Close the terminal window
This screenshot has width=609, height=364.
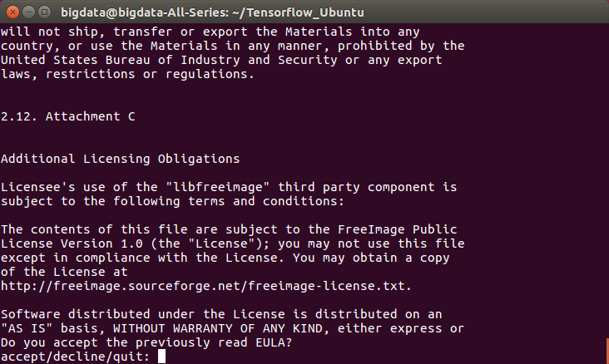point(12,12)
